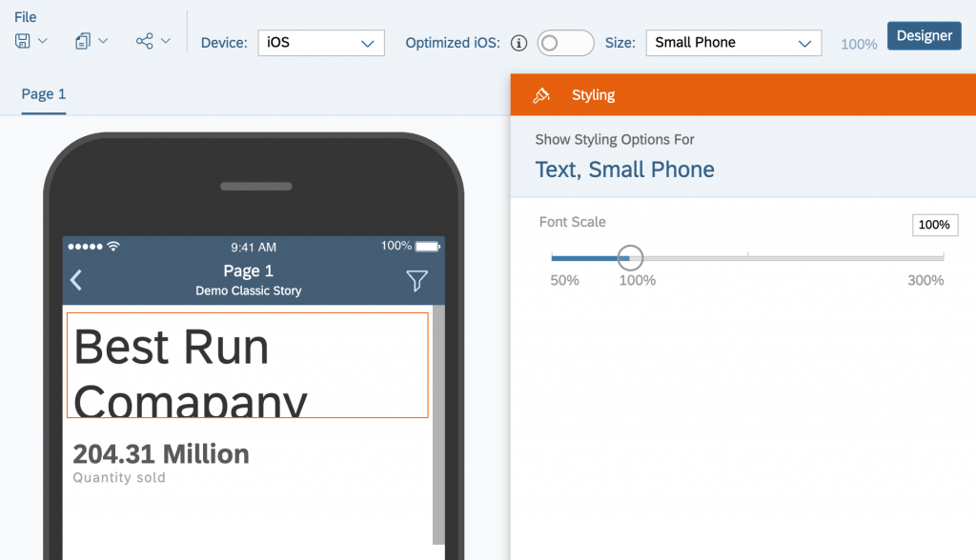Viewport: 976px width, 560px height.
Task: Click the Styling paintbrush icon
Action: [541, 95]
